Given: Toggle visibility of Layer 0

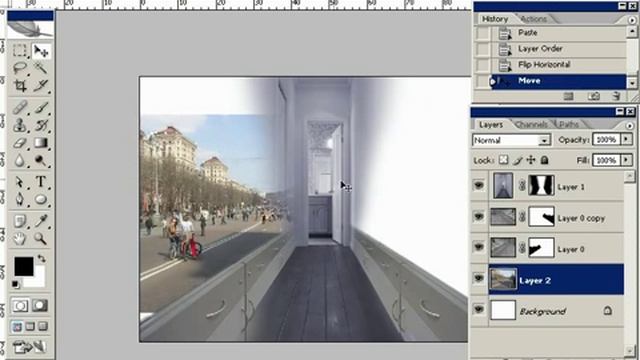Looking at the screenshot, I should (478, 248).
